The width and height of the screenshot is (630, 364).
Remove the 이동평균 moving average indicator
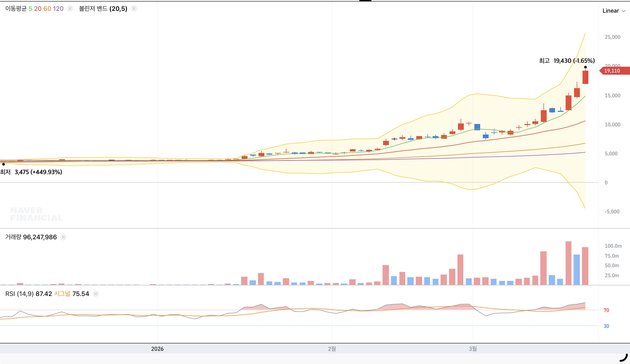[70, 9]
